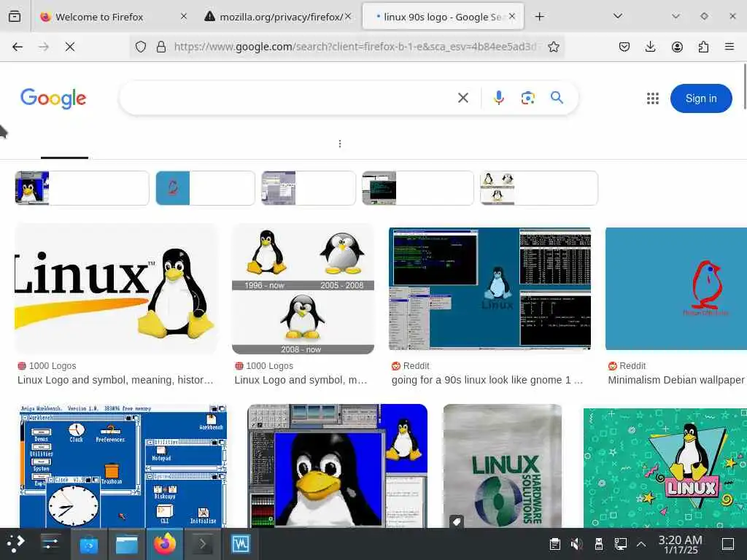Click the Firefox View icon in tab bar
The width and height of the screenshot is (747, 560).
point(15,17)
